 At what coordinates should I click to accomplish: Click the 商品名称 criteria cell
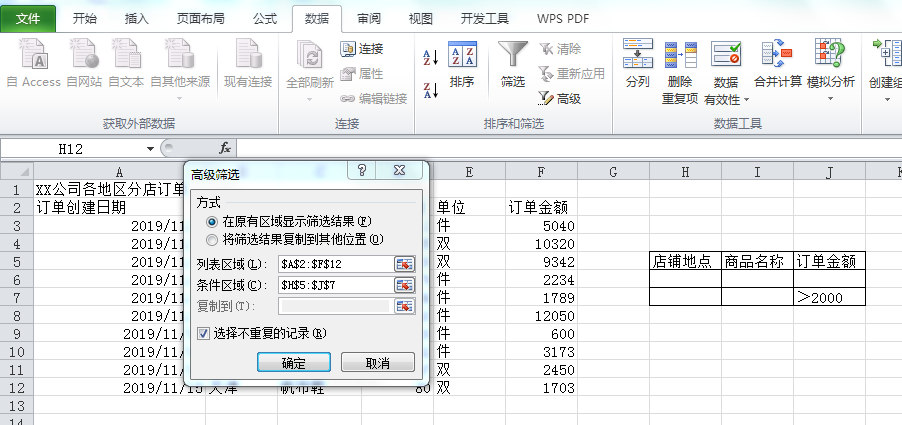pos(757,262)
